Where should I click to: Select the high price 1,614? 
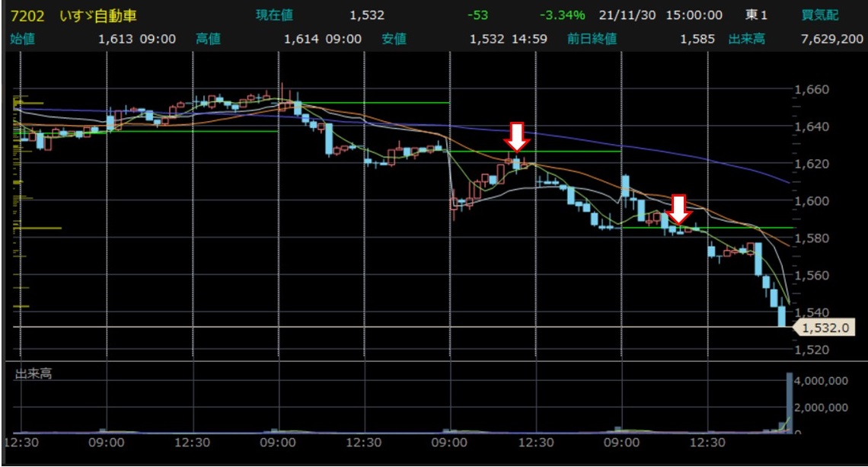[302, 39]
